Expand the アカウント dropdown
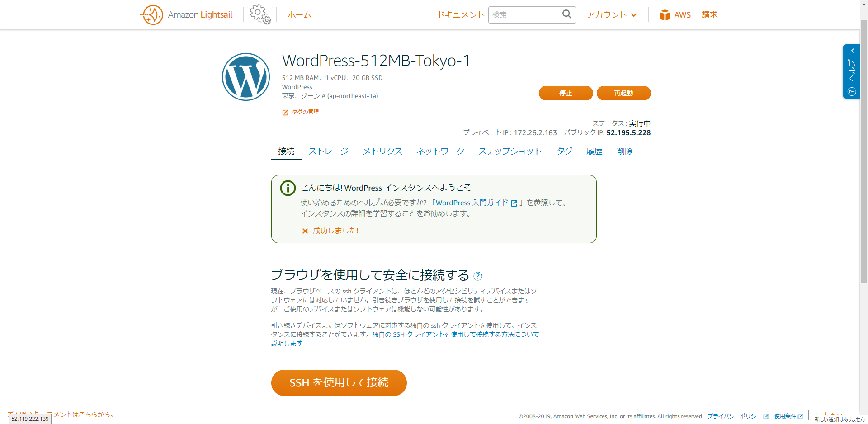This screenshot has width=868, height=424. 612,15
